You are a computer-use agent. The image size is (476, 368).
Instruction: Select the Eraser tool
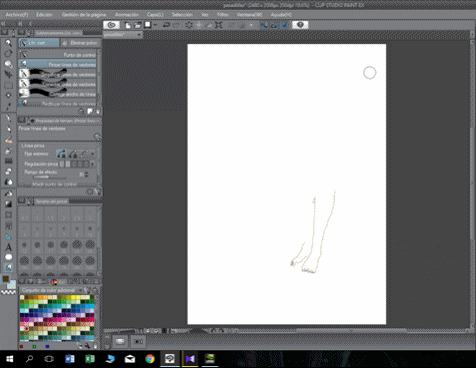[8, 172]
